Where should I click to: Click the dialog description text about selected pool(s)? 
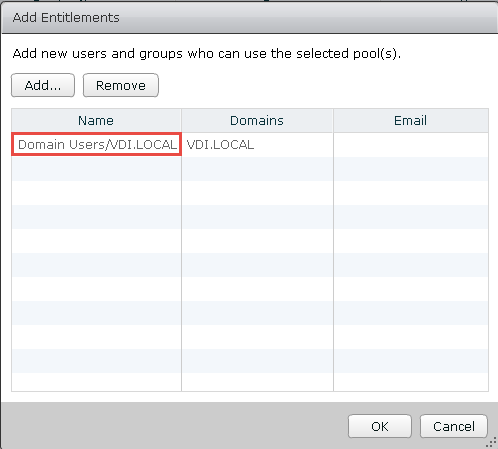[207, 53]
